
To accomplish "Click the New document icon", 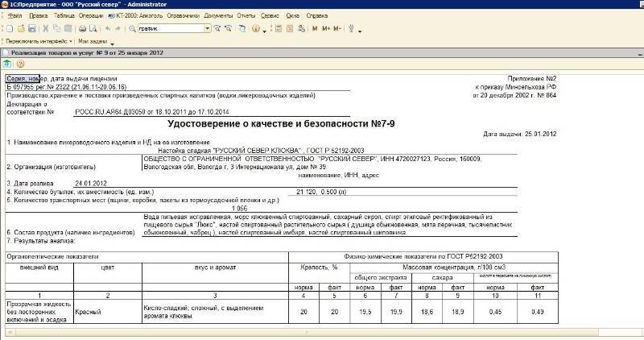I will (x=7, y=28).
